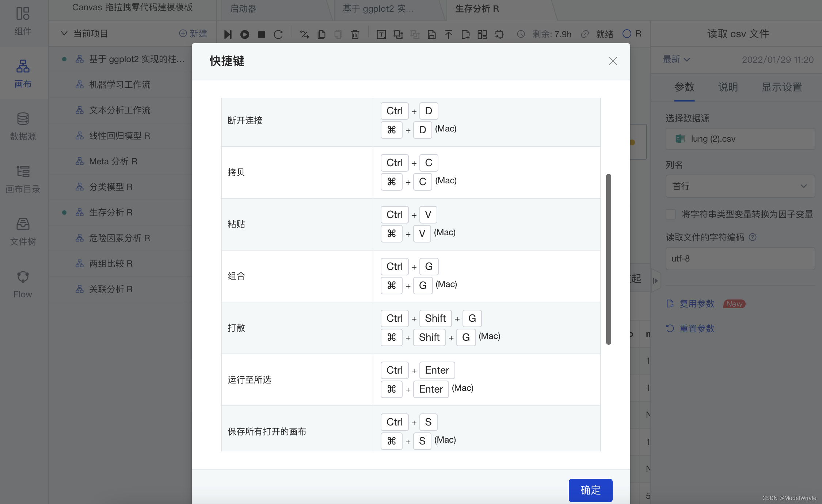The height and width of the screenshot is (504, 822).
Task: Expand the 最新 version dropdown
Action: [676, 60]
